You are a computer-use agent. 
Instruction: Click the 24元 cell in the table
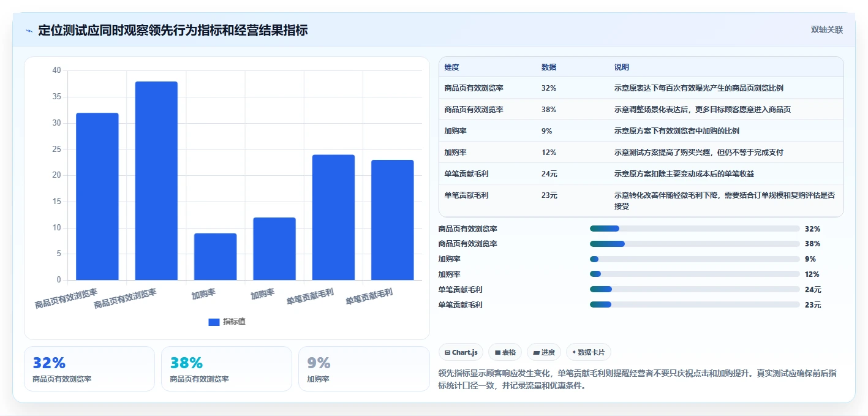click(x=549, y=174)
